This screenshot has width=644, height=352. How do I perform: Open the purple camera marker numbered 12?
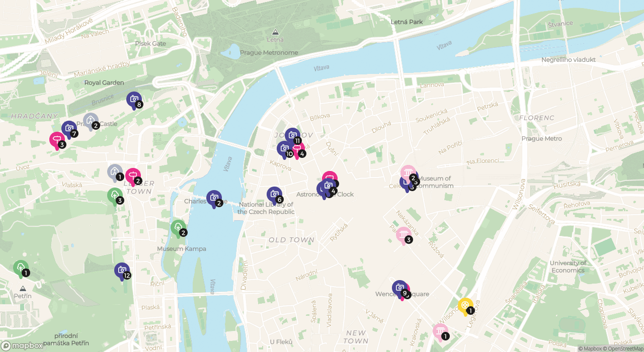pos(122,271)
